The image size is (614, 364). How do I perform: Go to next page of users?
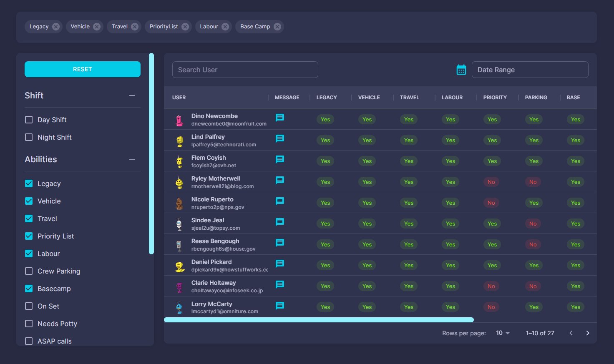588,333
